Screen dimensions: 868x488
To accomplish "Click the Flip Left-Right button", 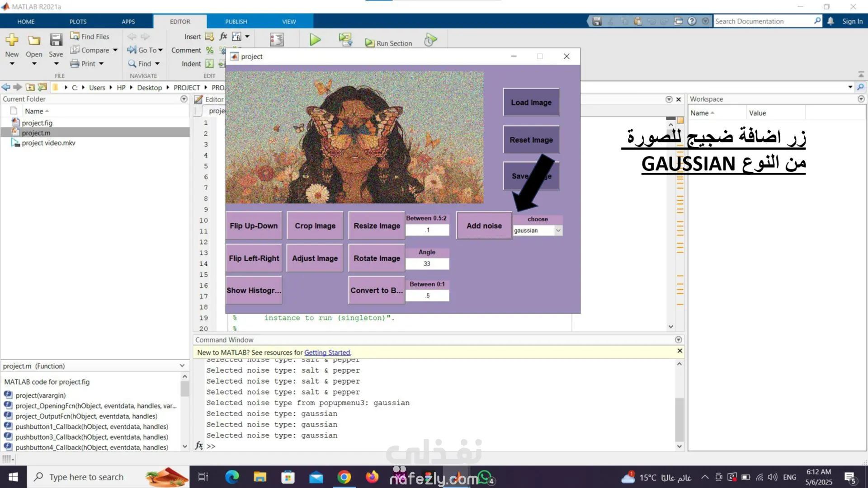I will point(254,258).
